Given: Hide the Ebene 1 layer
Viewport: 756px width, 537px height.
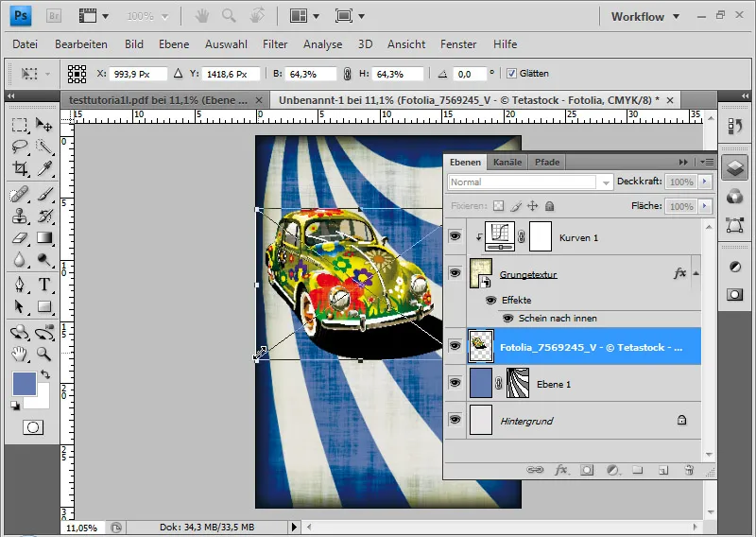Looking at the screenshot, I should click(x=455, y=383).
